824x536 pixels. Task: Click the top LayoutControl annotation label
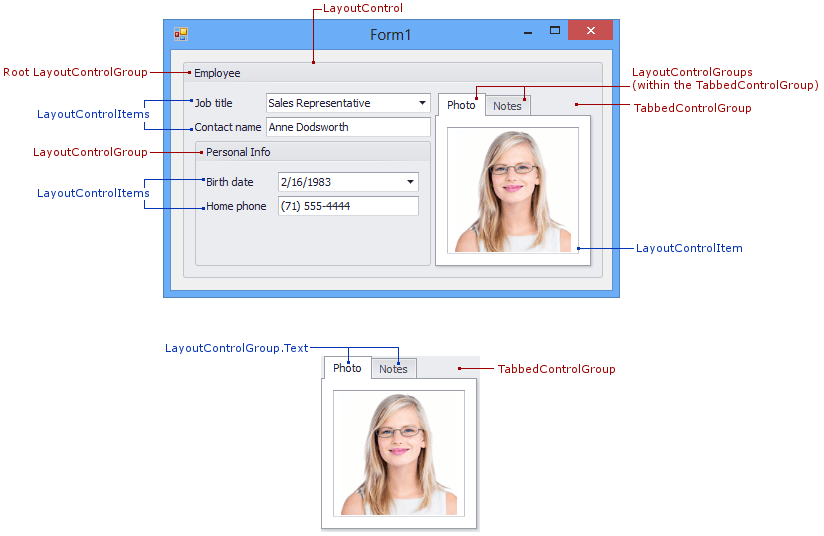(x=363, y=8)
